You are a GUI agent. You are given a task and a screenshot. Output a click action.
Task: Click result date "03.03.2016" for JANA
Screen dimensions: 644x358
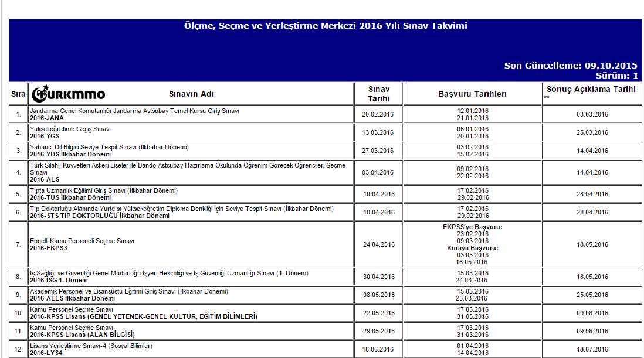(592, 114)
